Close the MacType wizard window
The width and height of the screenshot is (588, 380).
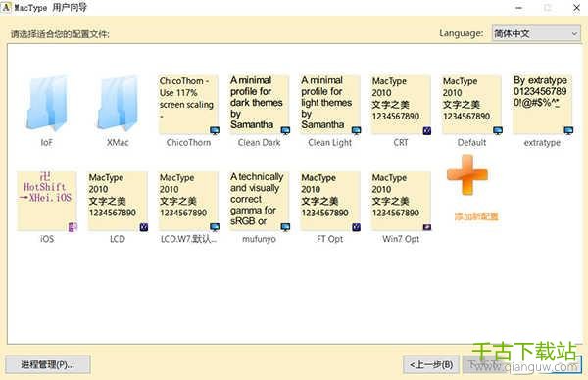(577, 8)
